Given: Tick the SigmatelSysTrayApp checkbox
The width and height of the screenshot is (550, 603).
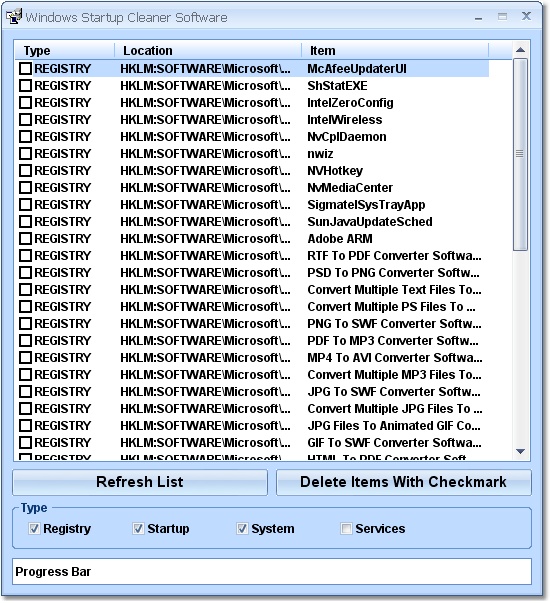Looking at the screenshot, I should (25, 205).
